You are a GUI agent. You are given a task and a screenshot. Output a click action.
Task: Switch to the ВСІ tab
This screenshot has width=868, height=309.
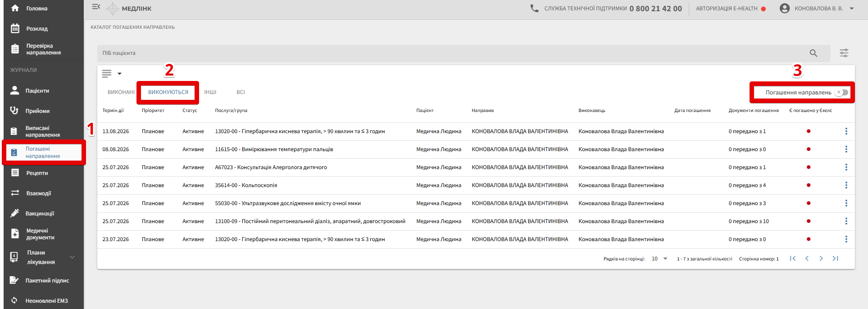pyautogui.click(x=241, y=92)
